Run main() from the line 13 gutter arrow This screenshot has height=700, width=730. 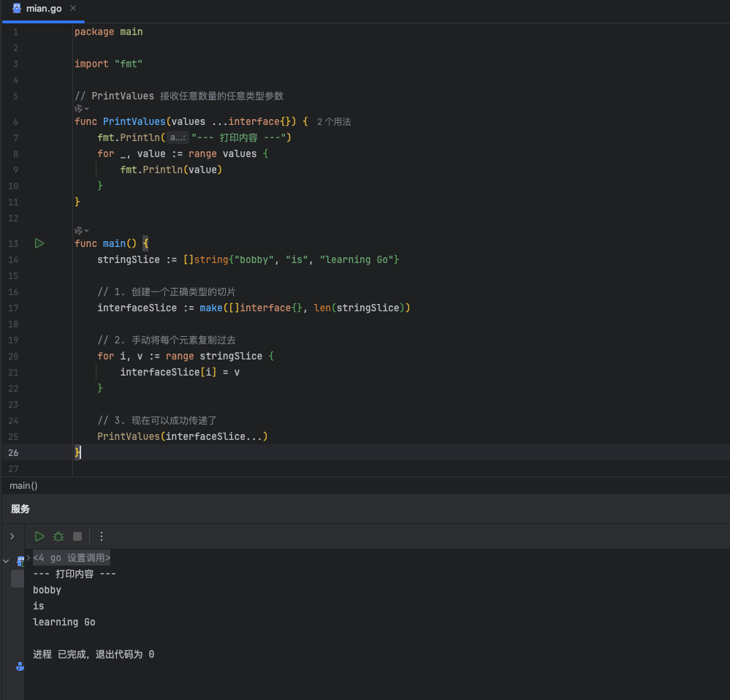coord(39,243)
